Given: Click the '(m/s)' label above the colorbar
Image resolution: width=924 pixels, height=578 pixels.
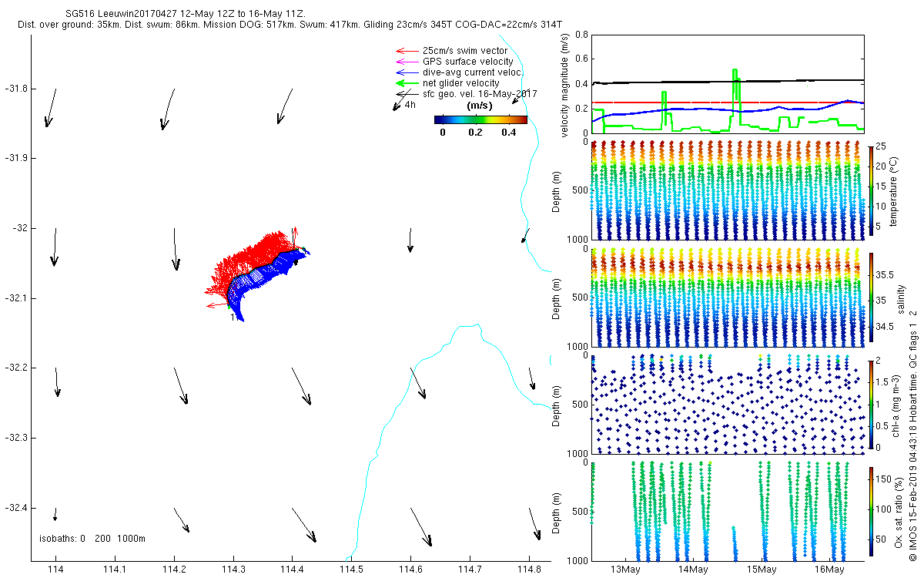Looking at the screenshot, I should click(480, 106).
